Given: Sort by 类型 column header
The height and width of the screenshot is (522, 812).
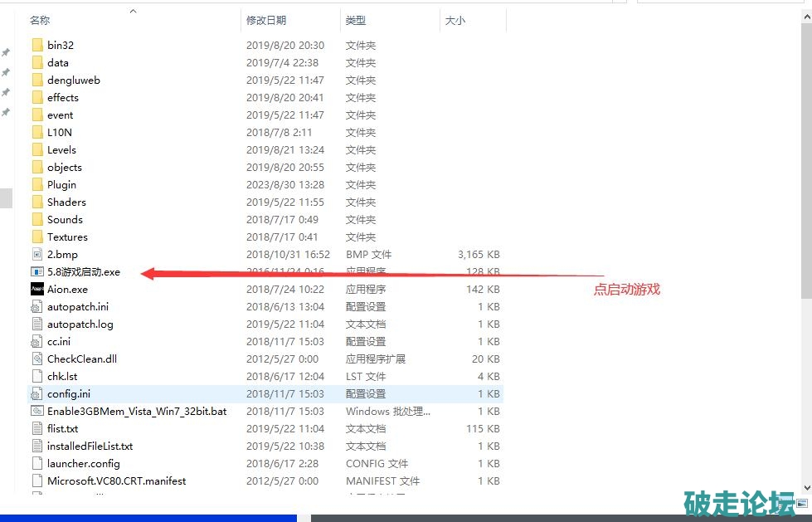Looking at the screenshot, I should (x=356, y=20).
